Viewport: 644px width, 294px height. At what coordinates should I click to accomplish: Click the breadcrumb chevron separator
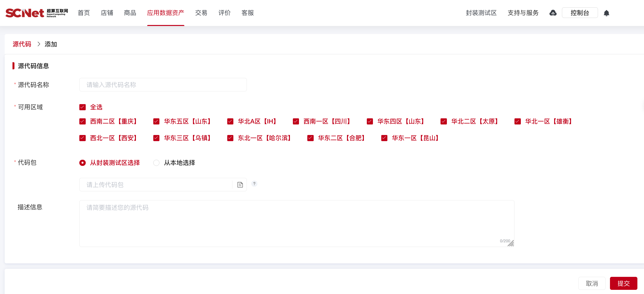click(x=39, y=44)
